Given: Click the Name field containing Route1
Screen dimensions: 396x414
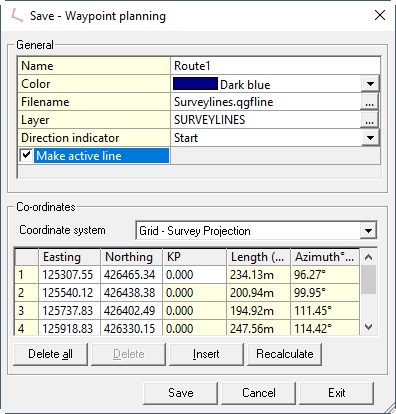Looking at the screenshot, I should [275, 66].
